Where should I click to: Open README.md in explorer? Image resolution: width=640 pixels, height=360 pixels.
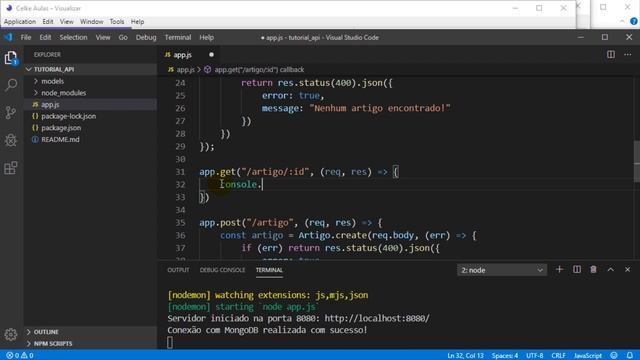[x=91, y=140]
